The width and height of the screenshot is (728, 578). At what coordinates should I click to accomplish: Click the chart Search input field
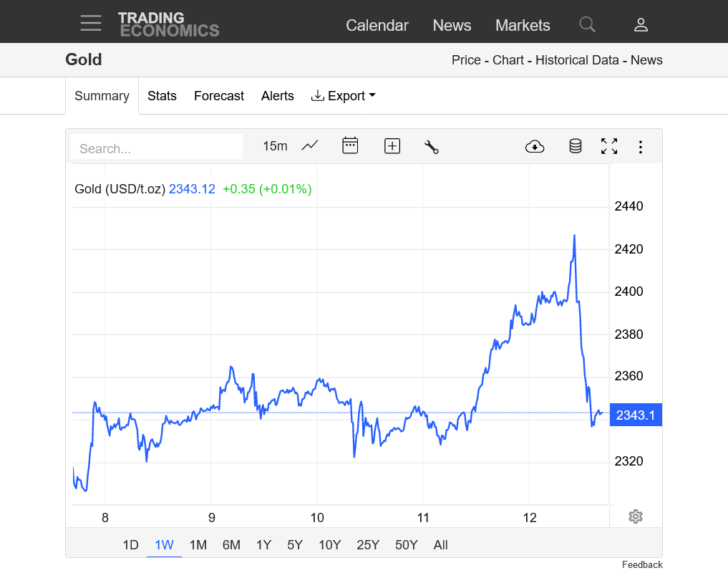point(157,148)
